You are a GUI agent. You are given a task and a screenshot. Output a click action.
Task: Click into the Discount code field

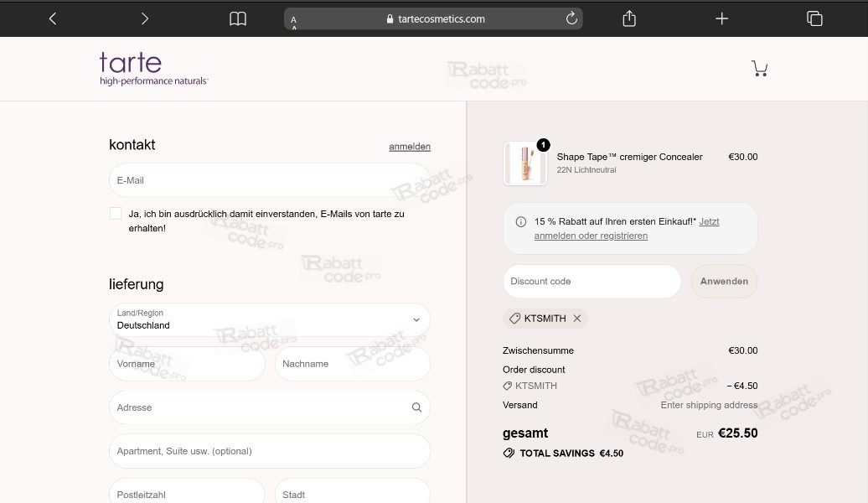click(x=592, y=282)
